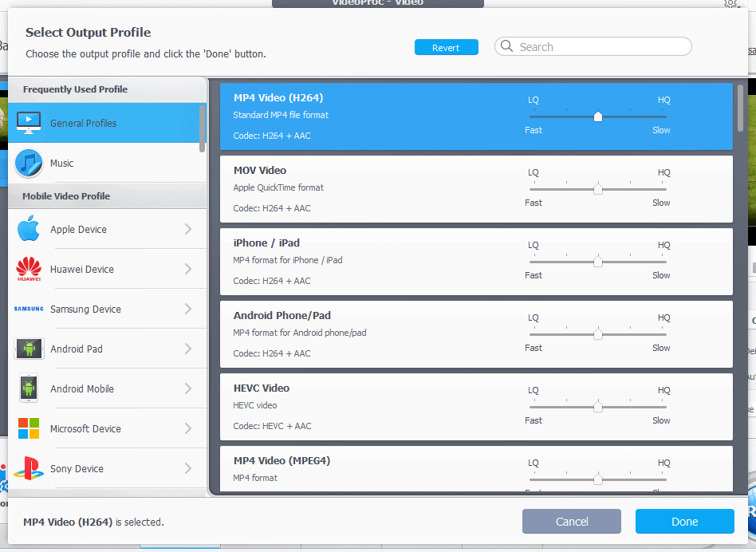Expand the Microsoft Device category chevron

pos(188,428)
